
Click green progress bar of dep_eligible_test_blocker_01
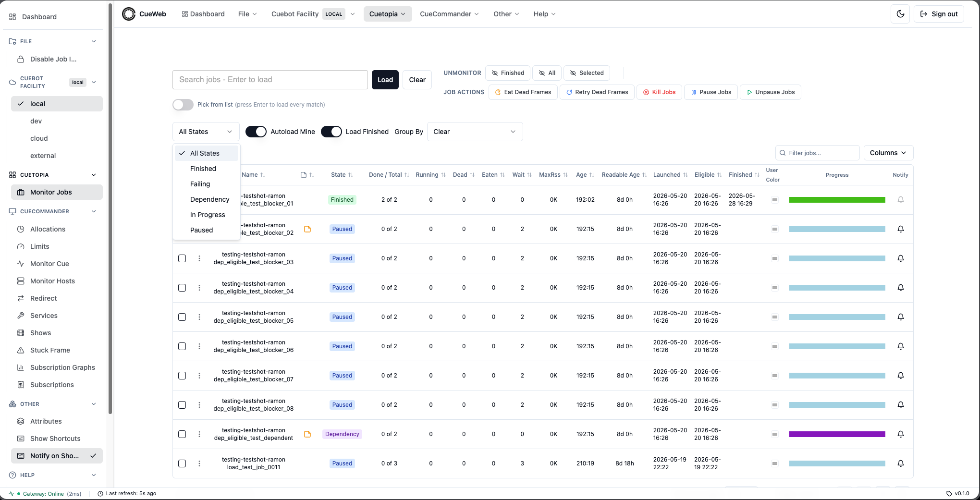point(837,200)
